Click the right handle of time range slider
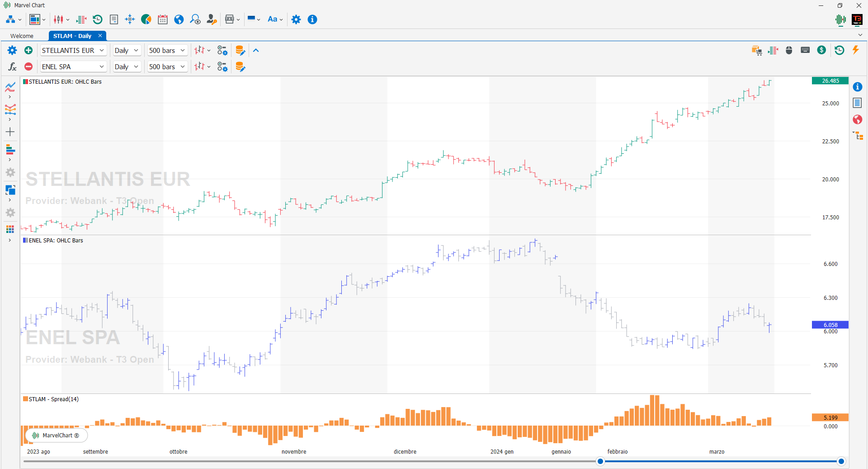This screenshot has width=868, height=469. point(841,461)
